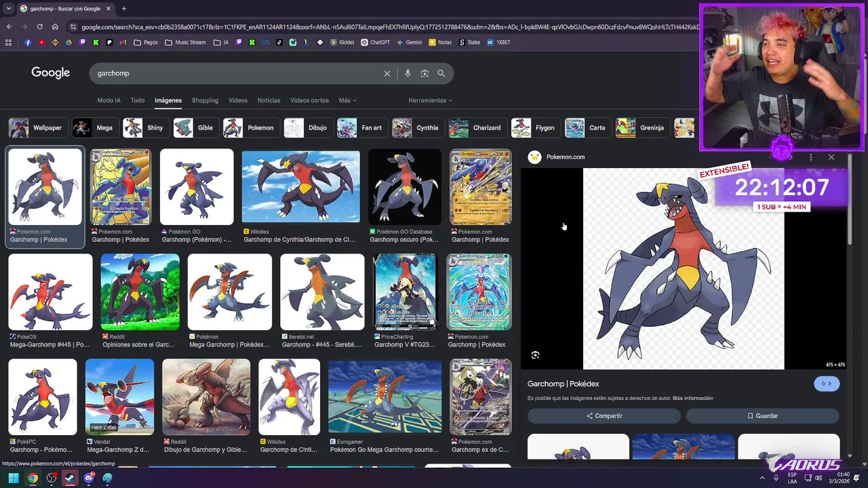This screenshot has height=488, width=868.
Task: Open the Más información copyright link
Action: (692, 399)
